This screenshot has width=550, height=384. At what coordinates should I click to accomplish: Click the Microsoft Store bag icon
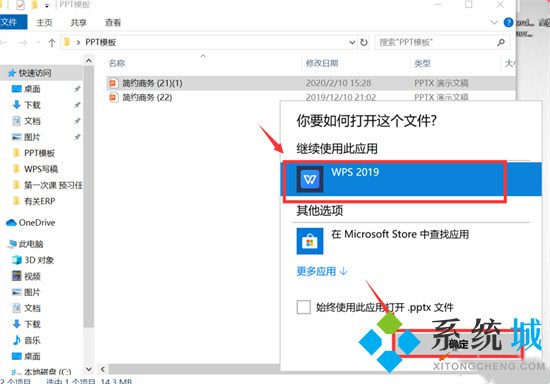pos(310,241)
